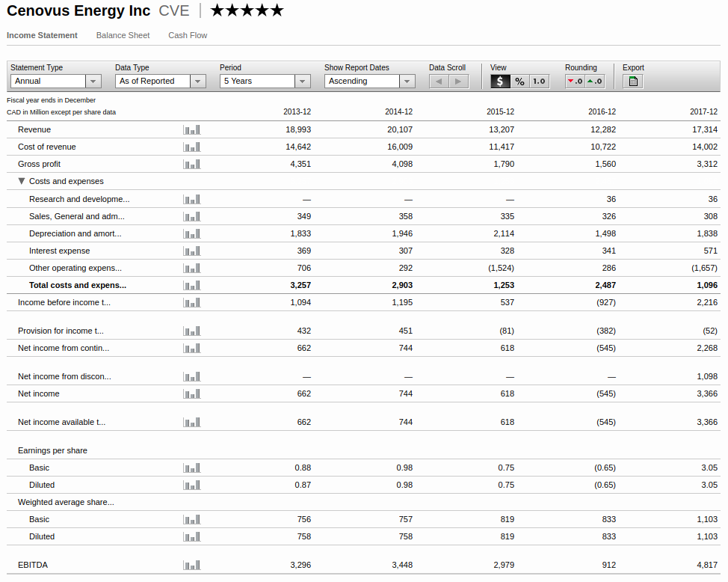
Task: Open the Show Report Dates dropdown
Action: [369, 82]
